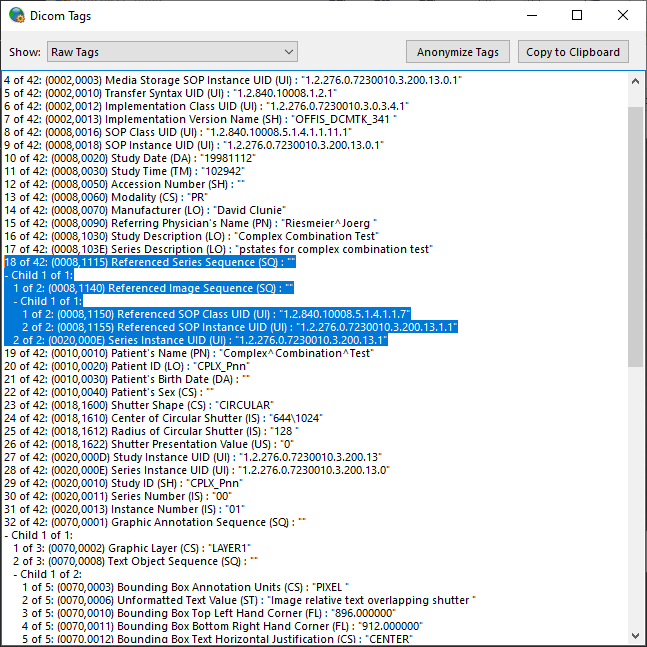Select the Referring Physician's Name row
The height and width of the screenshot is (647, 647).
pyautogui.click(x=191, y=223)
